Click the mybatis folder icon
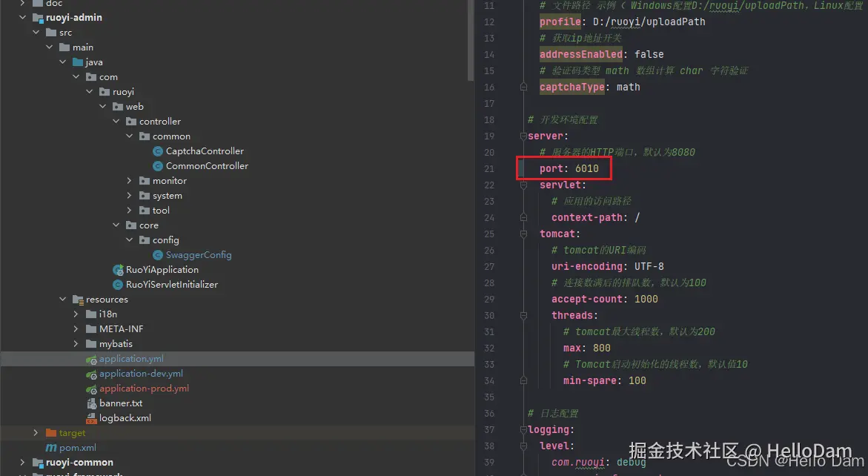868x476 pixels. tap(91, 344)
